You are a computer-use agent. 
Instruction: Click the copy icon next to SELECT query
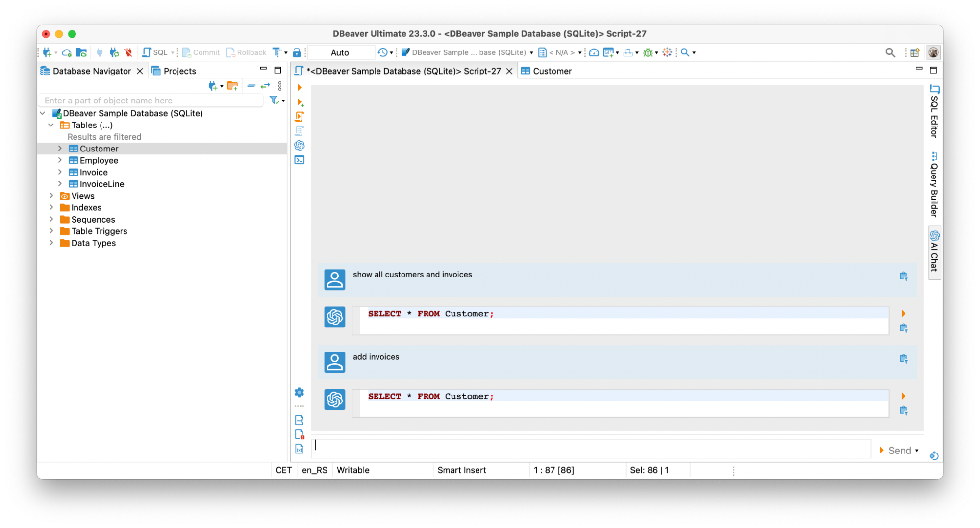(x=904, y=328)
